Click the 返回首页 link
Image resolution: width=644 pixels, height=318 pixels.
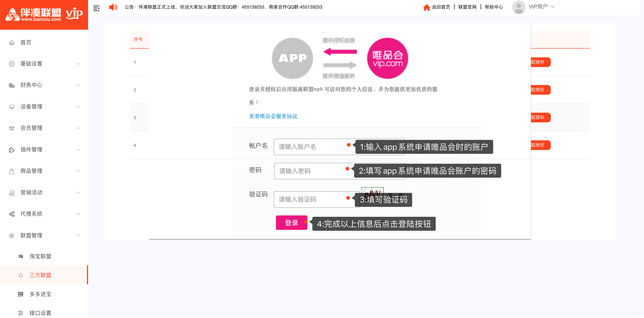(x=441, y=7)
